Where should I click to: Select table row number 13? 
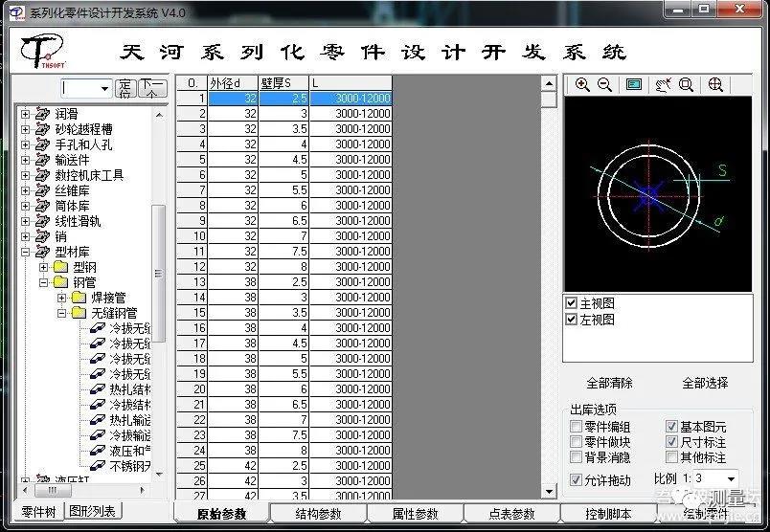point(192,281)
